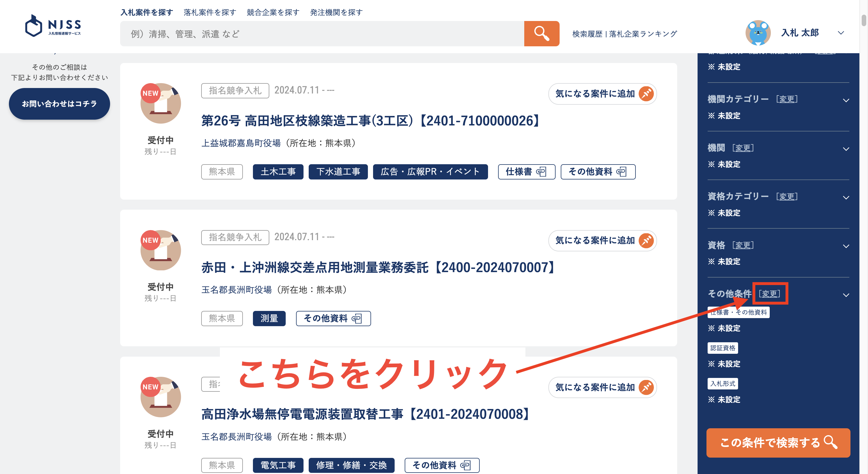Collapse the 機関カテゴリー filter section
The height and width of the screenshot is (474, 868).
[846, 100]
